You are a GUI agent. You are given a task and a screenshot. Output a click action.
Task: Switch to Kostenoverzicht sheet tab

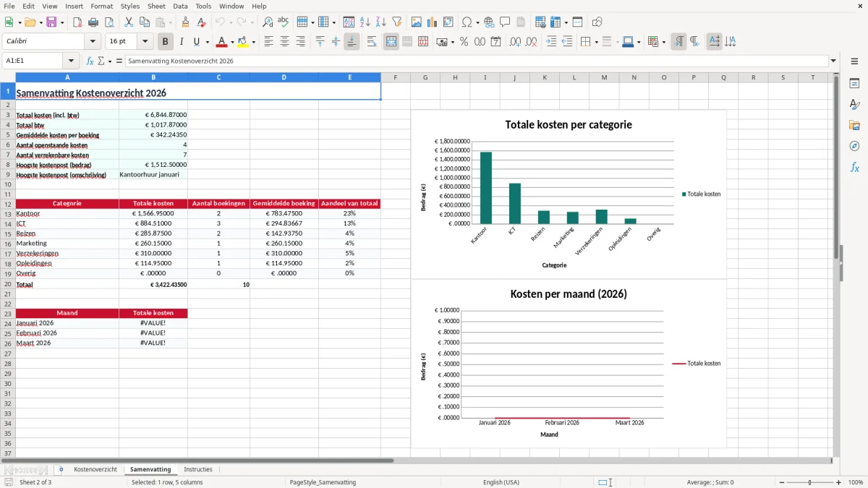pos(95,470)
